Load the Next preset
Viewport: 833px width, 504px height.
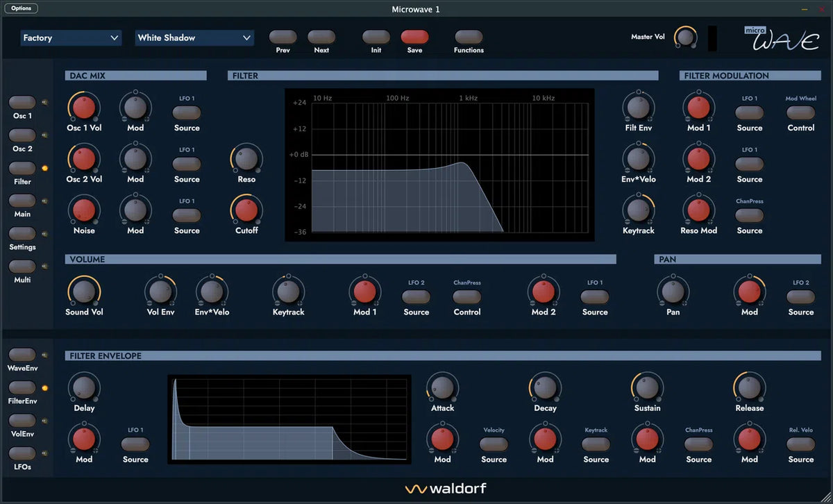[321, 37]
